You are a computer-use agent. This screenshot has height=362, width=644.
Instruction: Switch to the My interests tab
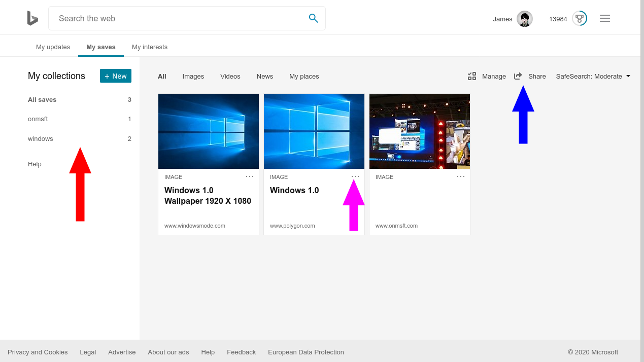pyautogui.click(x=150, y=47)
